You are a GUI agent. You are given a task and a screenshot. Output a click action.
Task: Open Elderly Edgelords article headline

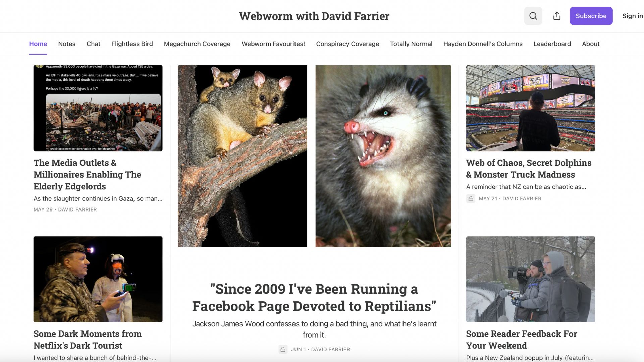87,174
